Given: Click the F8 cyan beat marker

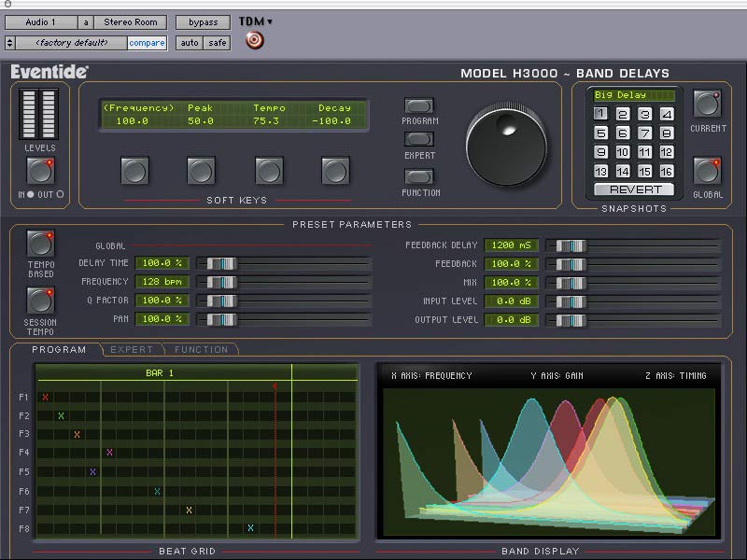Looking at the screenshot, I should (x=250, y=527).
